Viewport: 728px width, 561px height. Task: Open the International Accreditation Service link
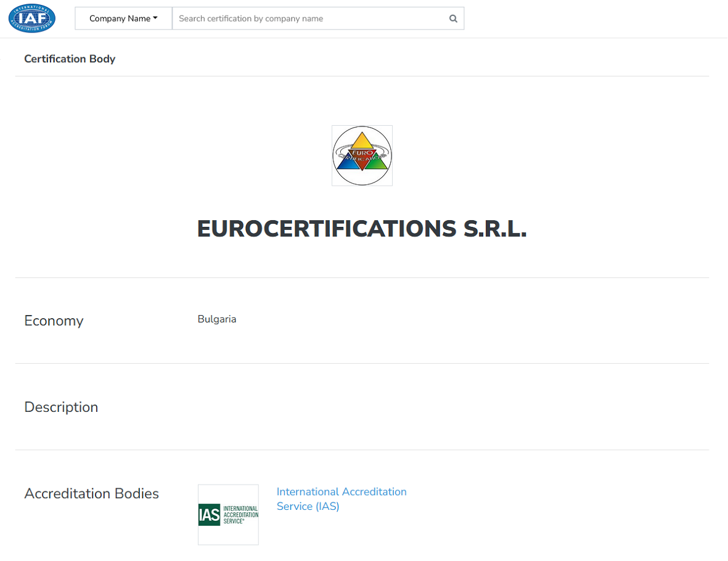(x=341, y=492)
